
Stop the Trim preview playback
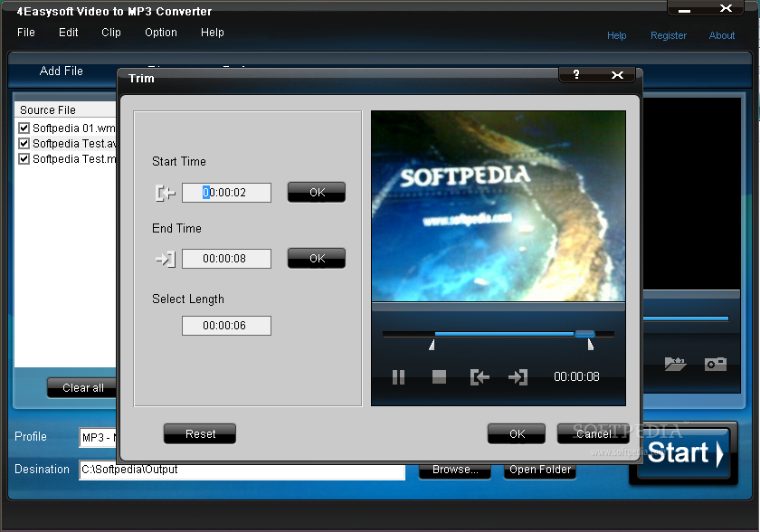pyautogui.click(x=439, y=376)
